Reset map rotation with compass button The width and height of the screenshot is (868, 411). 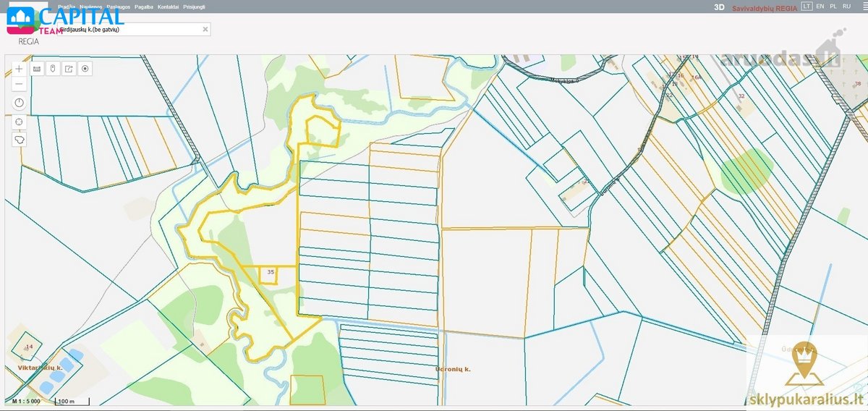point(19,103)
